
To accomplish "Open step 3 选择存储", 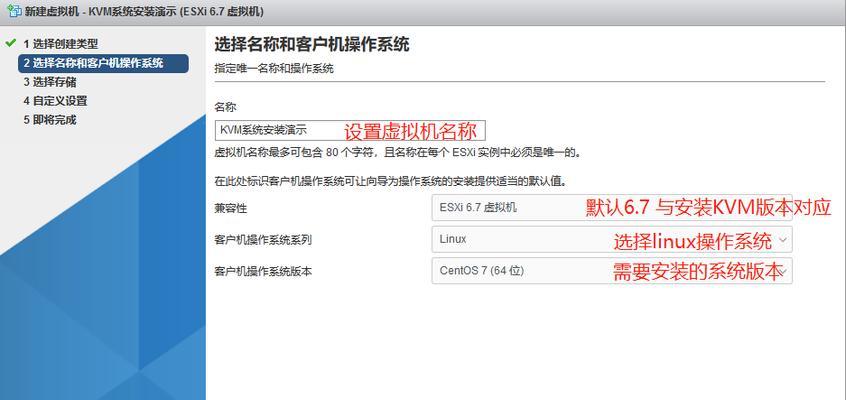I will [49, 82].
